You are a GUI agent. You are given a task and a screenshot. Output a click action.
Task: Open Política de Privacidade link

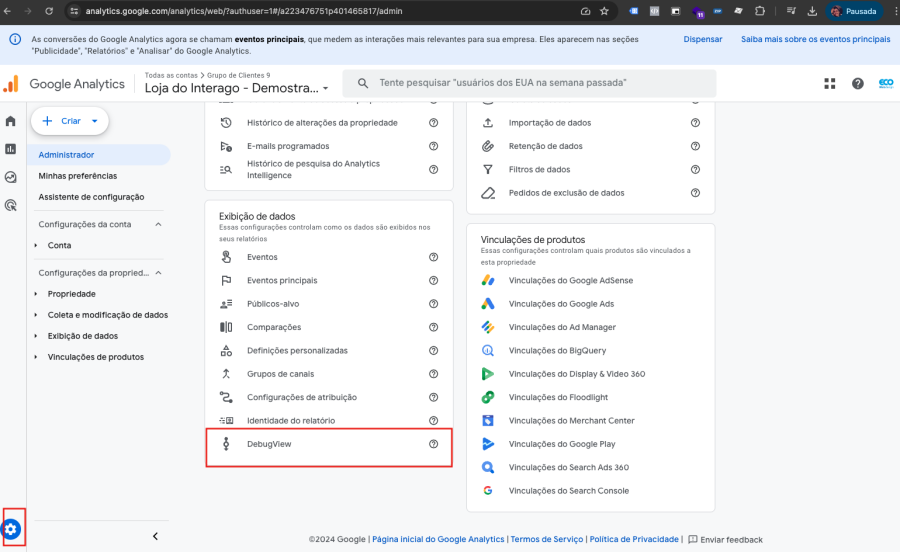point(634,539)
